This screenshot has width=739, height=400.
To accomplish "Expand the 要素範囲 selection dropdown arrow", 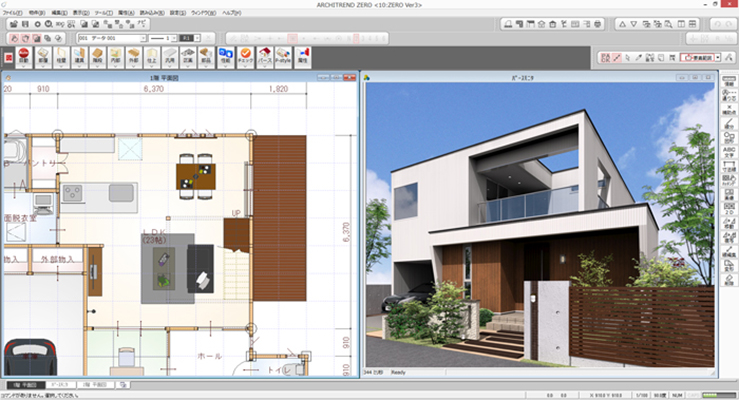I will click(x=717, y=58).
